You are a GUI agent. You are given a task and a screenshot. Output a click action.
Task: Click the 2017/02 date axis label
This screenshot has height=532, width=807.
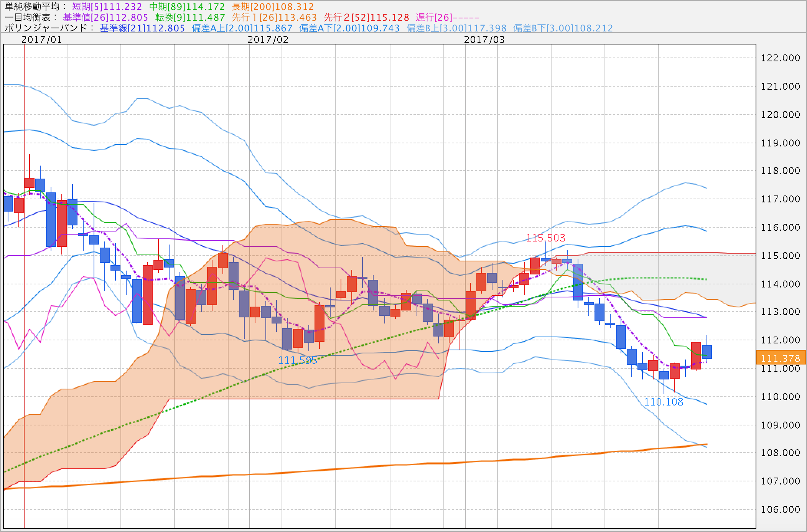(268, 40)
